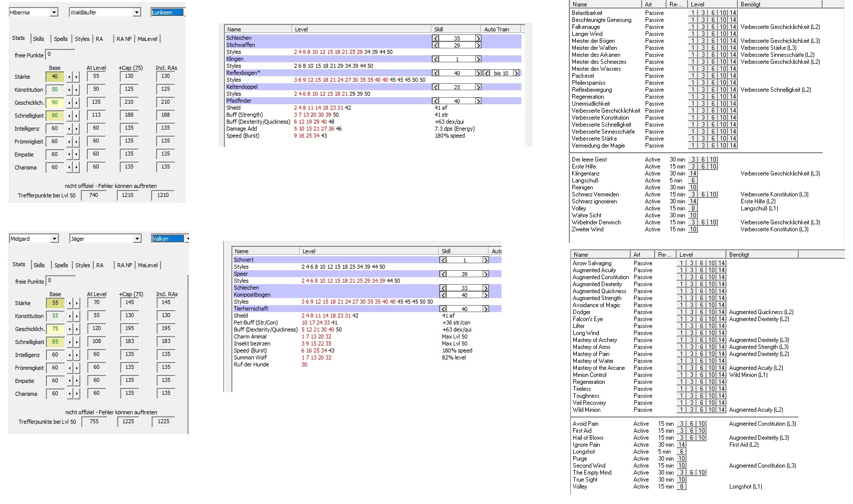This screenshot has height=504, width=853.
Task: Click 'Wild Minion (L1)' requirement text
Action: (x=748, y=375)
